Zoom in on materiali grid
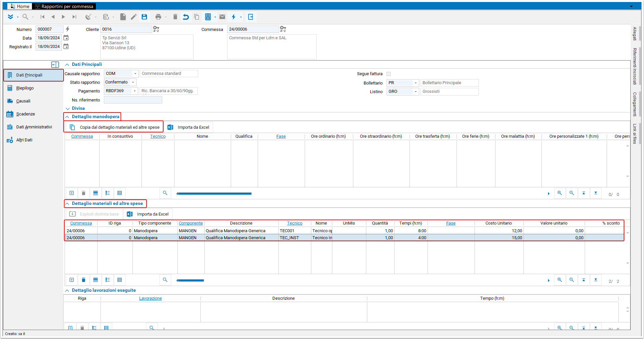This screenshot has width=644, height=339. (560, 280)
